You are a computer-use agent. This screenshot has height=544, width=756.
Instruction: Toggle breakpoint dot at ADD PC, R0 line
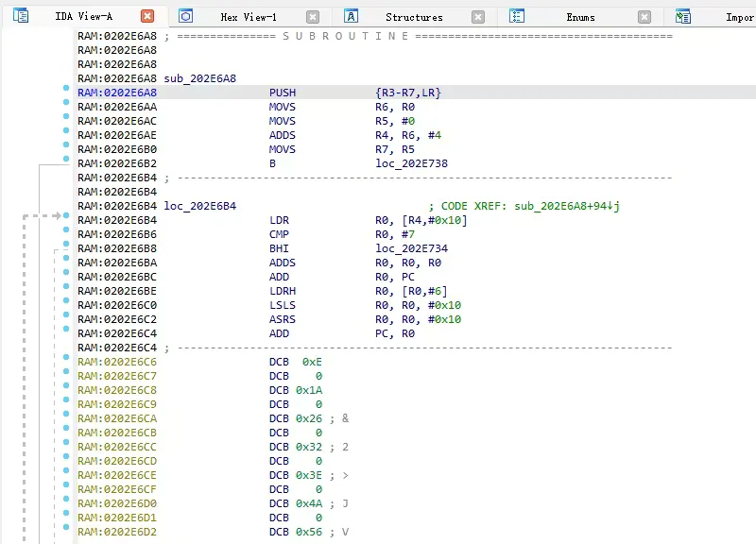coord(65,329)
